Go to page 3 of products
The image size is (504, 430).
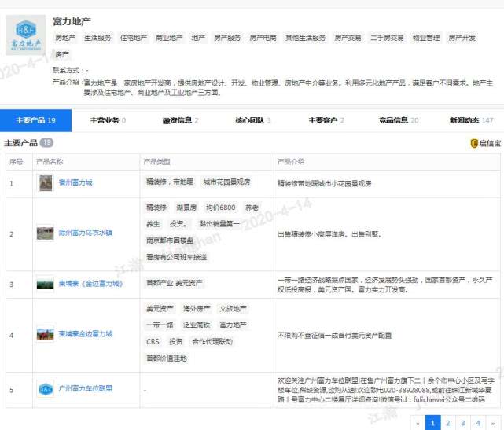pos(463,423)
